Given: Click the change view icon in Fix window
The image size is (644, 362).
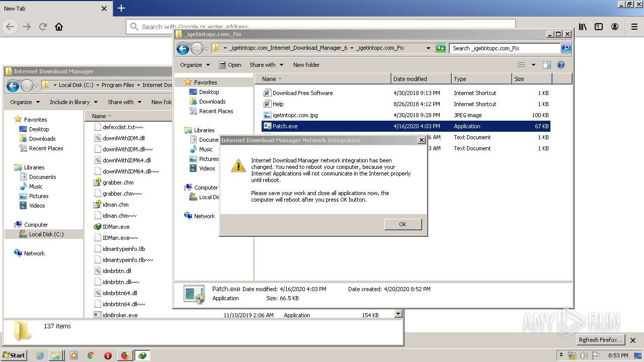Looking at the screenshot, I should point(521,65).
